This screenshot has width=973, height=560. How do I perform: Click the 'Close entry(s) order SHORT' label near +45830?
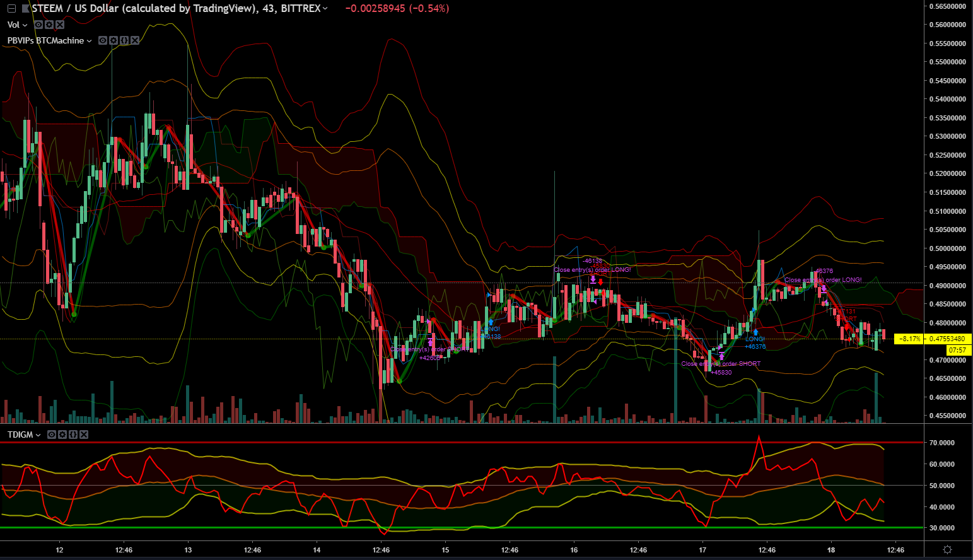click(x=721, y=364)
